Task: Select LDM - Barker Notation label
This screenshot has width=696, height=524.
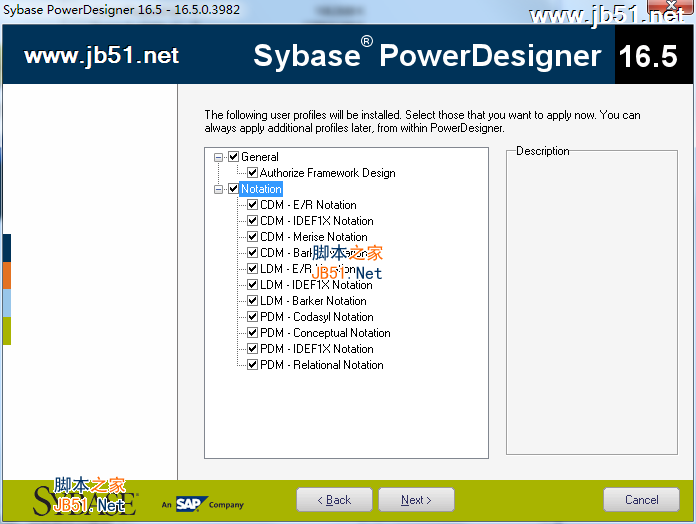Action: [x=313, y=300]
